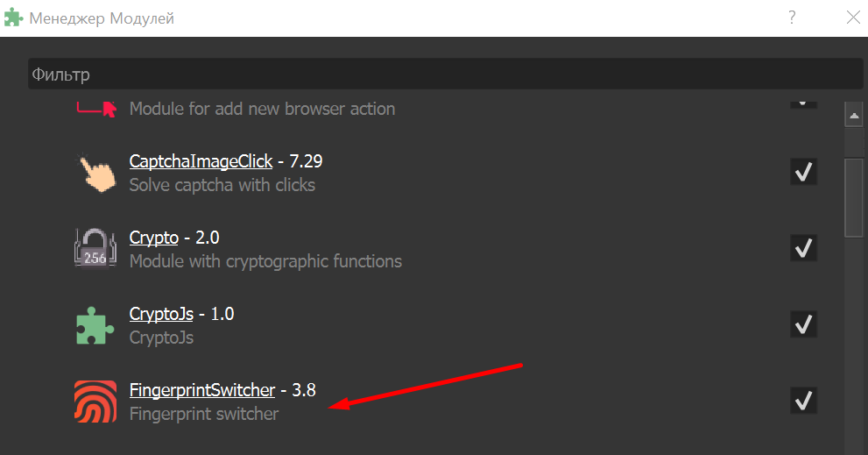The height and width of the screenshot is (455, 868).
Task: Click the Module Manager puzzle icon in title bar
Action: (x=14, y=18)
